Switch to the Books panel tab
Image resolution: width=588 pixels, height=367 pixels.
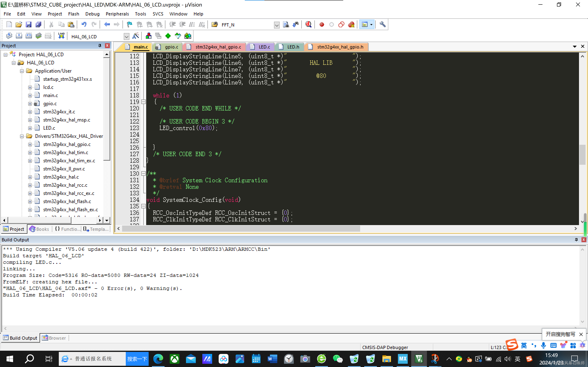[x=39, y=229]
